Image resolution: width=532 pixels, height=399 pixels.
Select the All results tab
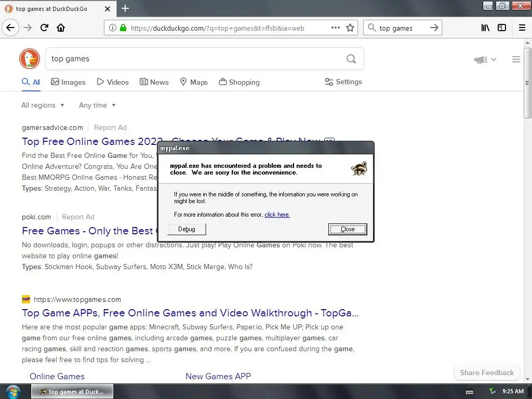pos(31,82)
